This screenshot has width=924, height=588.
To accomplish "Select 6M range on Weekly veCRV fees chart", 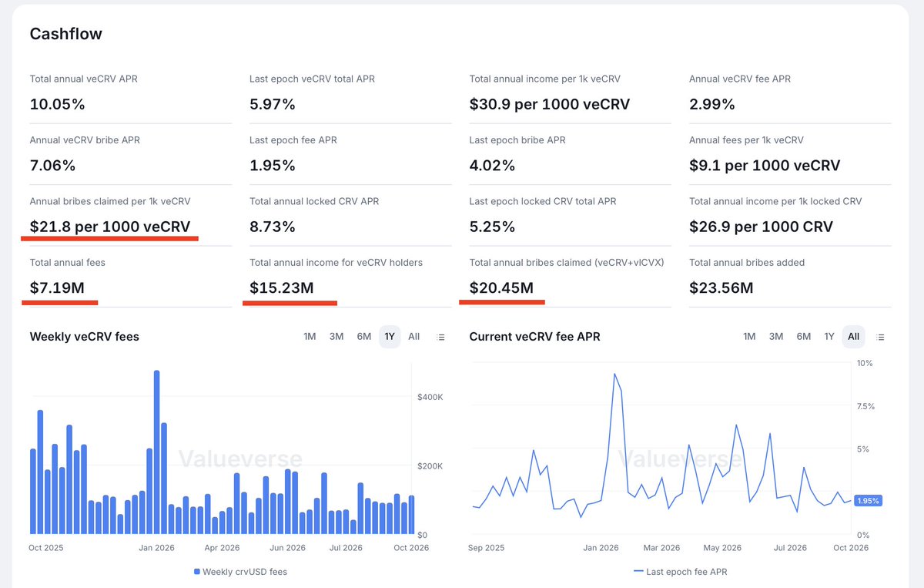I will click(363, 337).
